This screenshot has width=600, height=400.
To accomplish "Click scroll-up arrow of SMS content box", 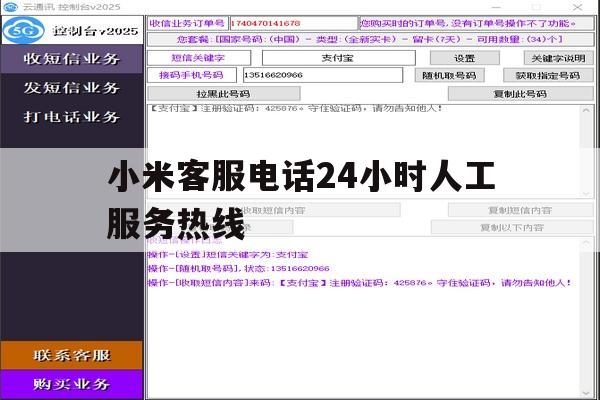I will point(586,111).
